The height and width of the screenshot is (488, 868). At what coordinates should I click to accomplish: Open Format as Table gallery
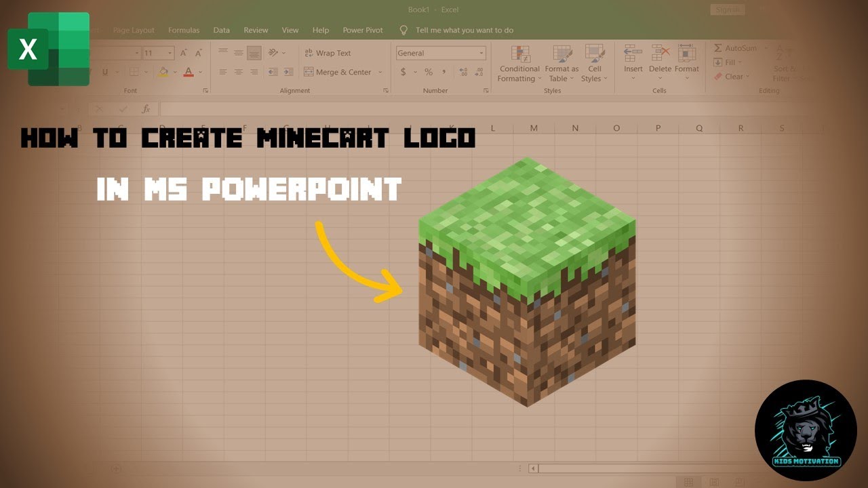pos(562,64)
